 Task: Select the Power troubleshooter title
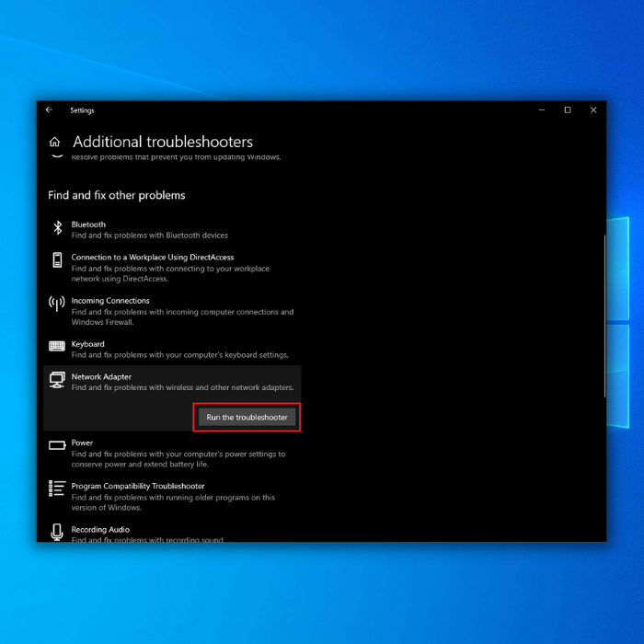pyautogui.click(x=82, y=443)
